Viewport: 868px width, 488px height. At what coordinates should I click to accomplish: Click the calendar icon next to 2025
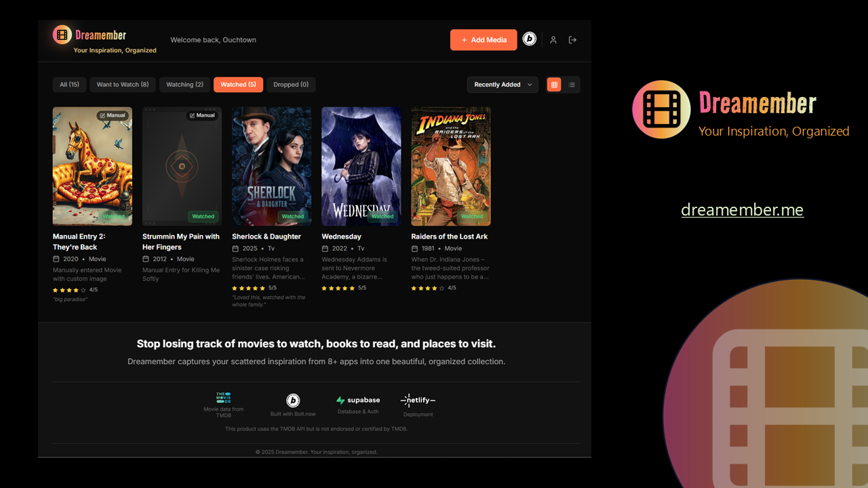coord(235,249)
